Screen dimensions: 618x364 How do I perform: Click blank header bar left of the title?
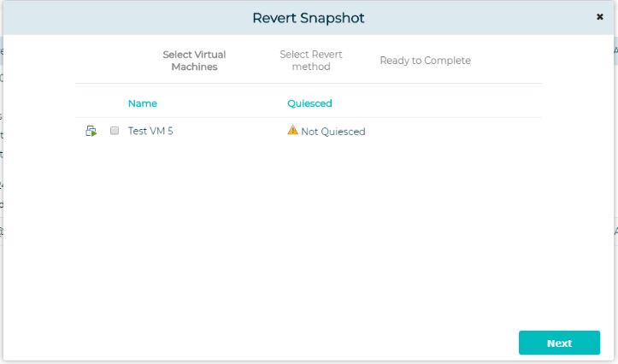pos(128,18)
